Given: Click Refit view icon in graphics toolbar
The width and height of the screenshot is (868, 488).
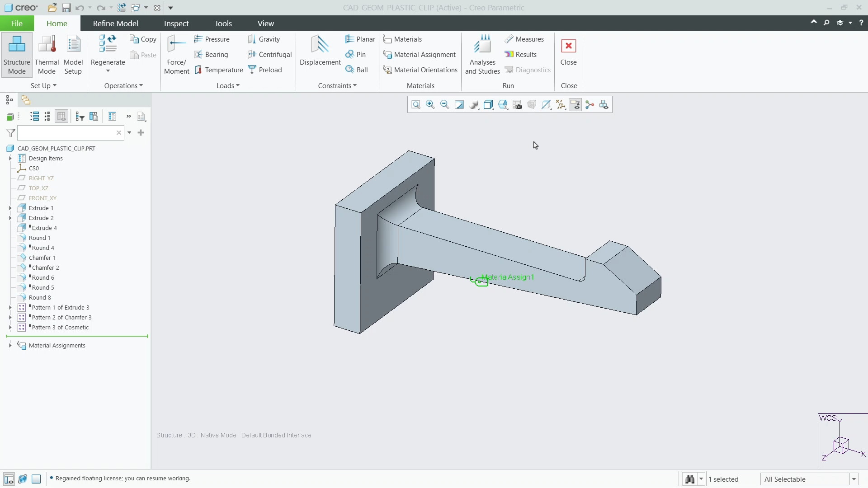Looking at the screenshot, I should point(416,105).
